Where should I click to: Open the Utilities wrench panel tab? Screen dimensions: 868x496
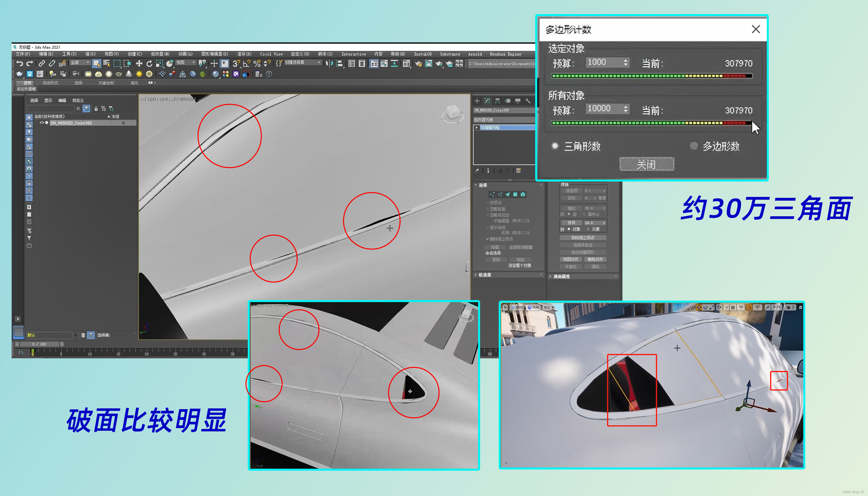coord(528,101)
